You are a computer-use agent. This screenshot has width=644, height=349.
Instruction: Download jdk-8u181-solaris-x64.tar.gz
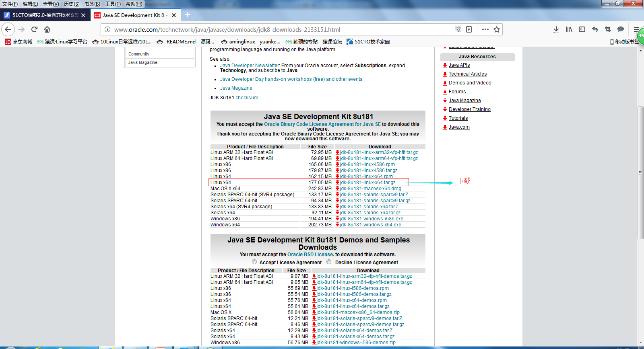click(x=370, y=213)
